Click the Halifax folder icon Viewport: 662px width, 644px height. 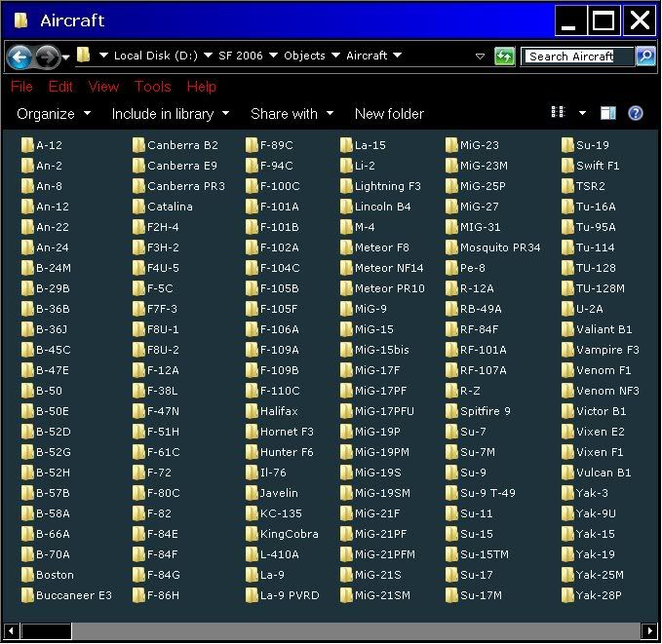252,411
